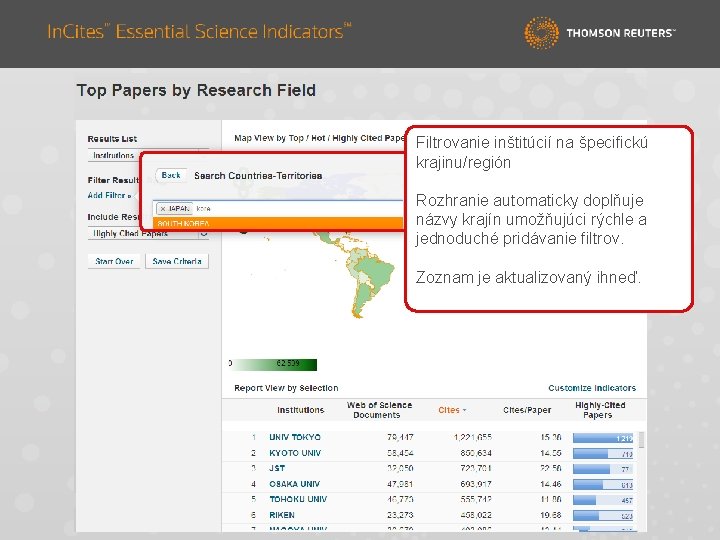The width and height of the screenshot is (720, 540).
Task: Click the KYOTO UNIV highly-cited papers bar
Action: [x=603, y=454]
